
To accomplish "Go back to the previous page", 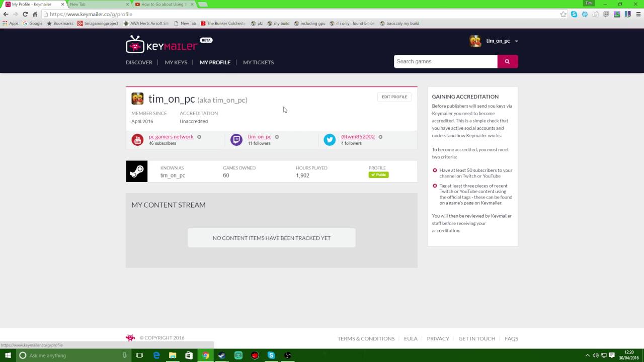I will pyautogui.click(x=6, y=14).
